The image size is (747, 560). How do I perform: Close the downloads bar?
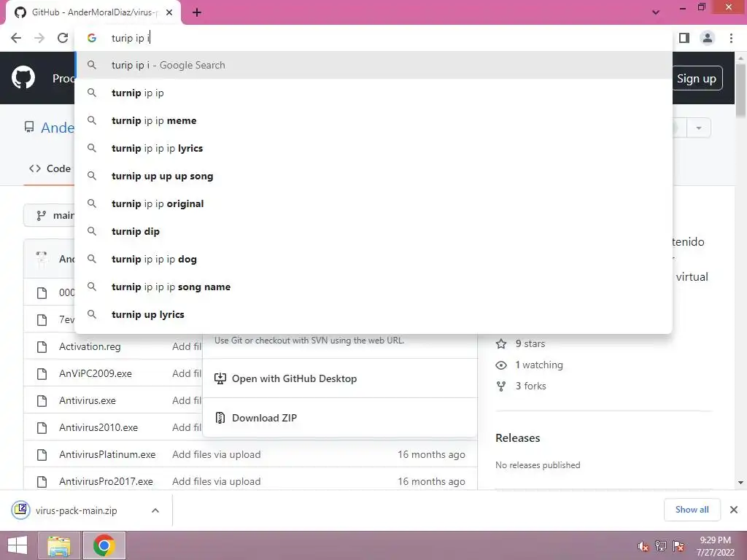pyautogui.click(x=734, y=510)
